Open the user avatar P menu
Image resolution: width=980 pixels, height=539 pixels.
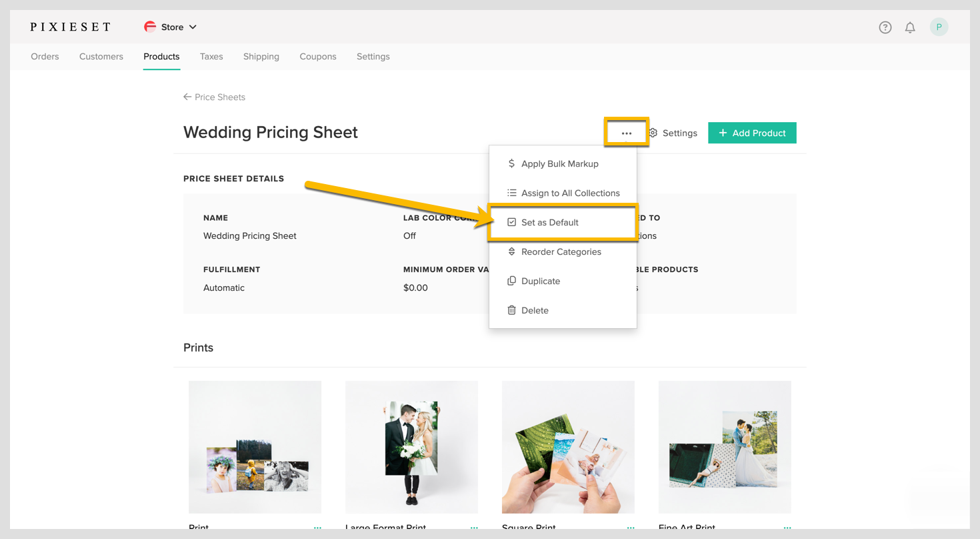pos(939,27)
